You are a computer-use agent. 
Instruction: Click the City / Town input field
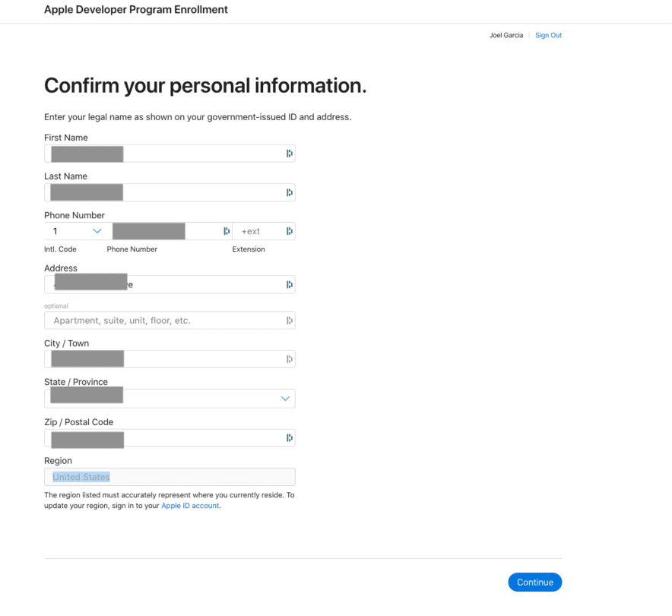170,359
